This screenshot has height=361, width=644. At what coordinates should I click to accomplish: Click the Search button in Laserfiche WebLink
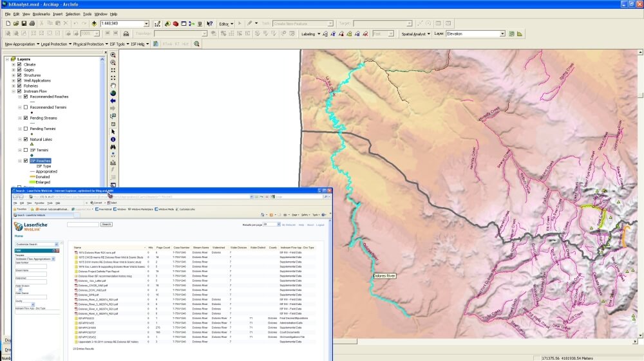106,225
